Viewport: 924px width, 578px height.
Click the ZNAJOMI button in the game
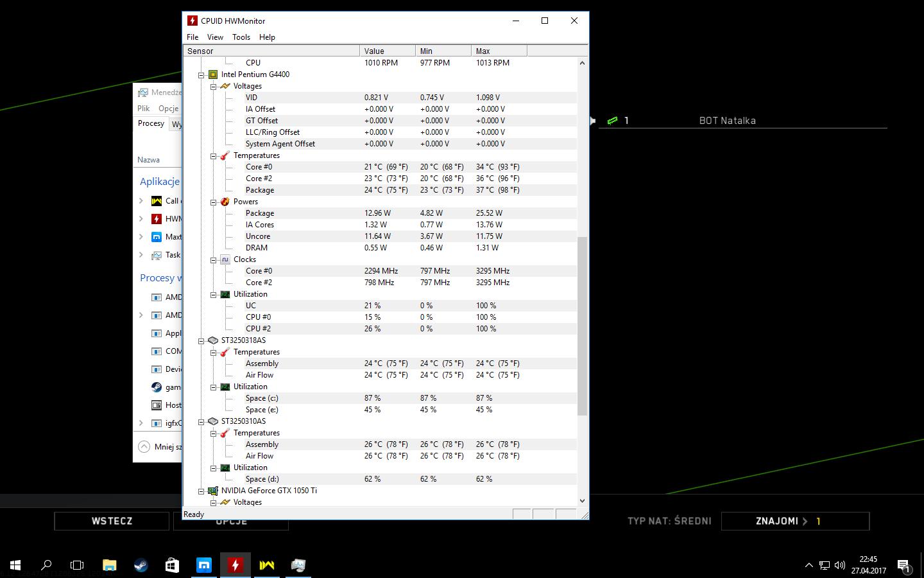pyautogui.click(x=795, y=521)
